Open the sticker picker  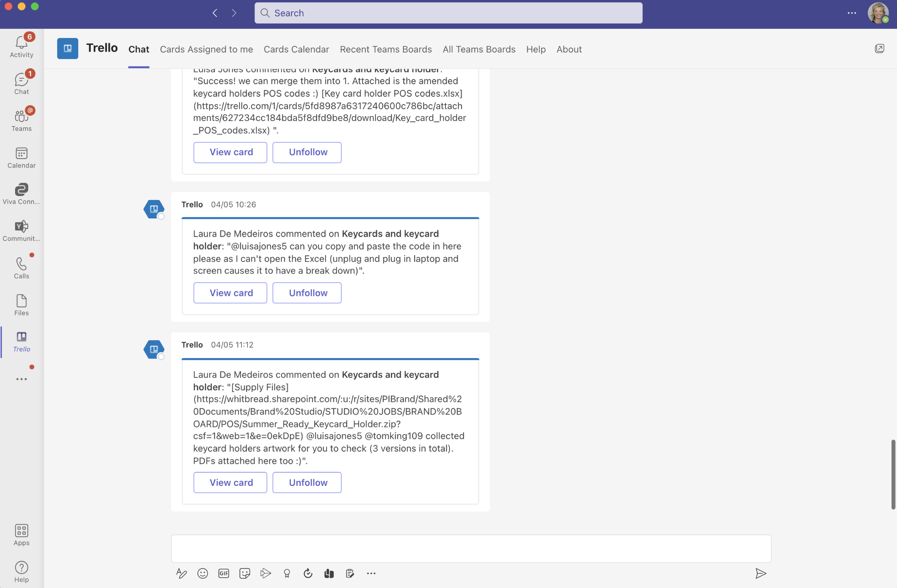pos(245,573)
